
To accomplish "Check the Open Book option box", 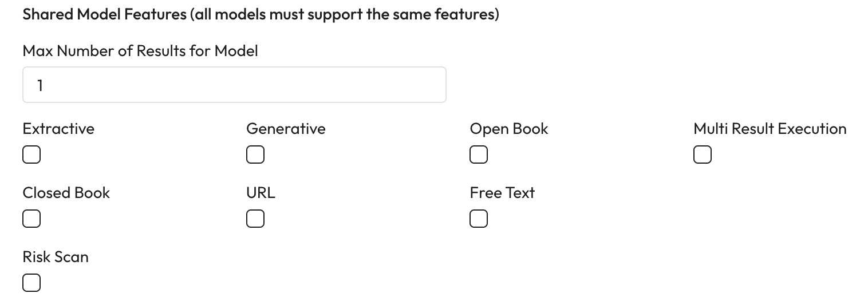I will 479,155.
